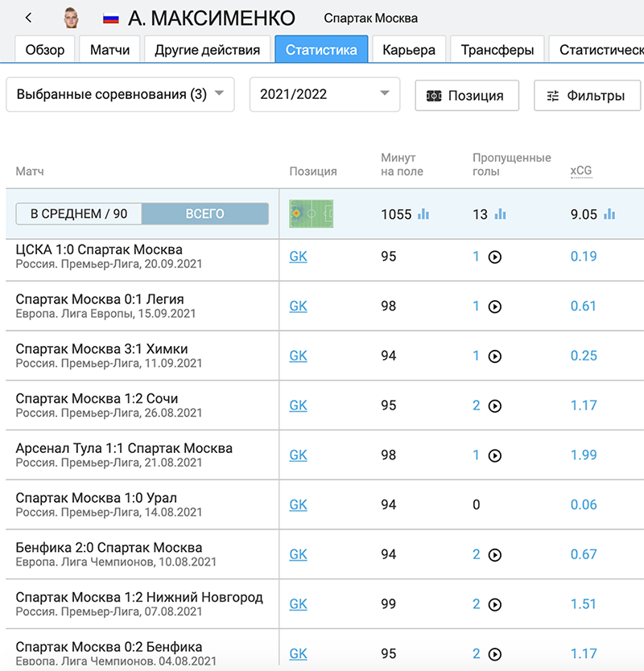The image size is (644, 671).
Task: Open match Арсенал Тула 1:1 Спартак Москва
Action: pos(124,448)
